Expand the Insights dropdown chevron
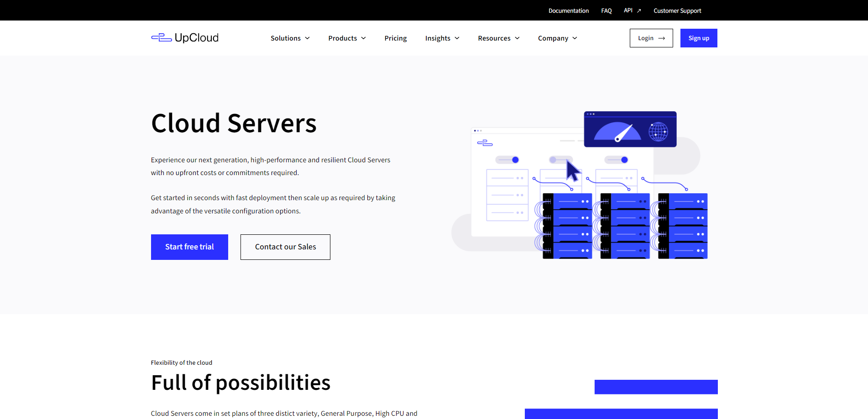This screenshot has height=419, width=868. [457, 38]
